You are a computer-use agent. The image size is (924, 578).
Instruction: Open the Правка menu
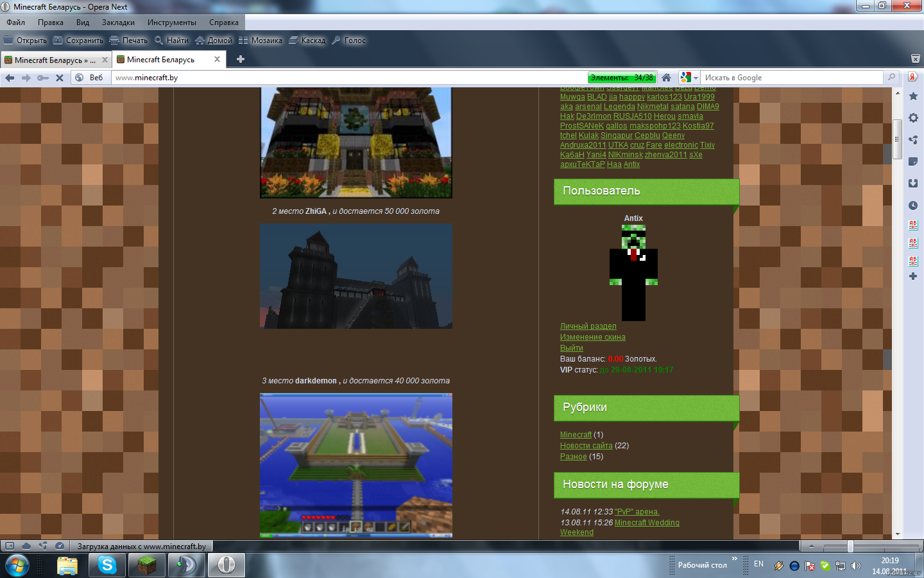click(x=51, y=22)
